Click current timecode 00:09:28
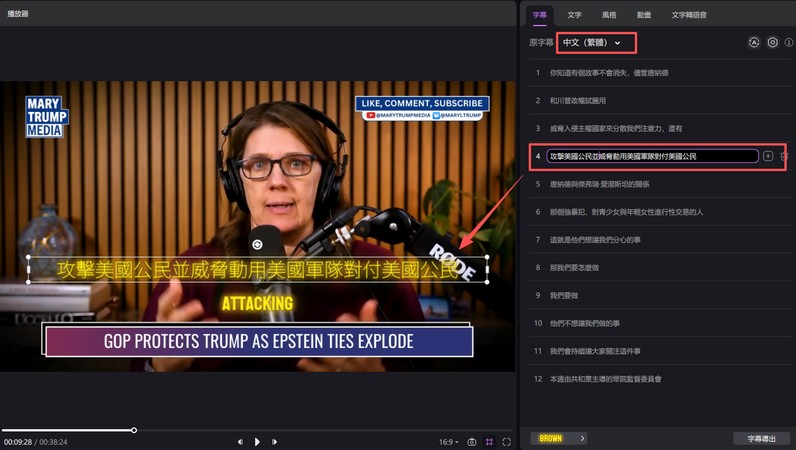 point(18,442)
